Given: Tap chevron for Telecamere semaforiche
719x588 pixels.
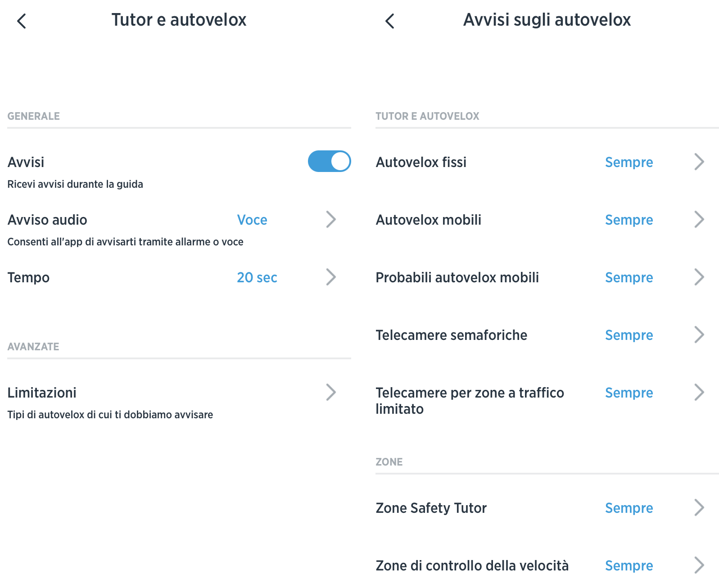Looking at the screenshot, I should coord(699,335).
